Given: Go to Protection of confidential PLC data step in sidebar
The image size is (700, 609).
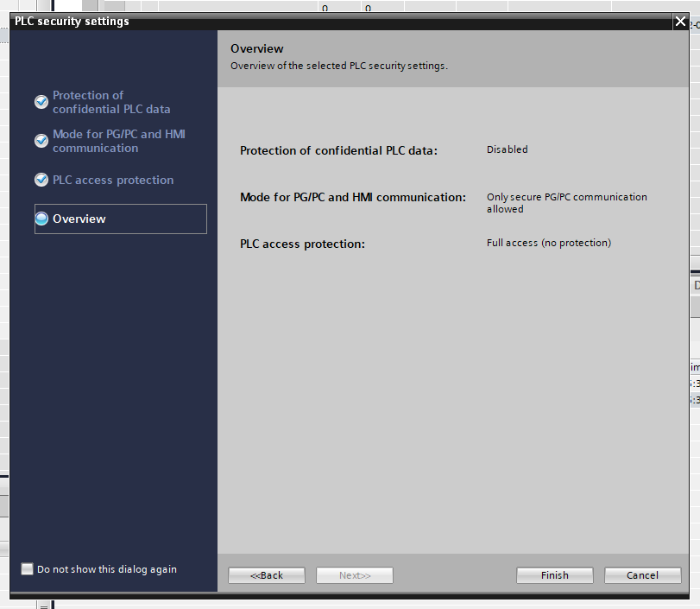Looking at the screenshot, I should click(x=111, y=102).
